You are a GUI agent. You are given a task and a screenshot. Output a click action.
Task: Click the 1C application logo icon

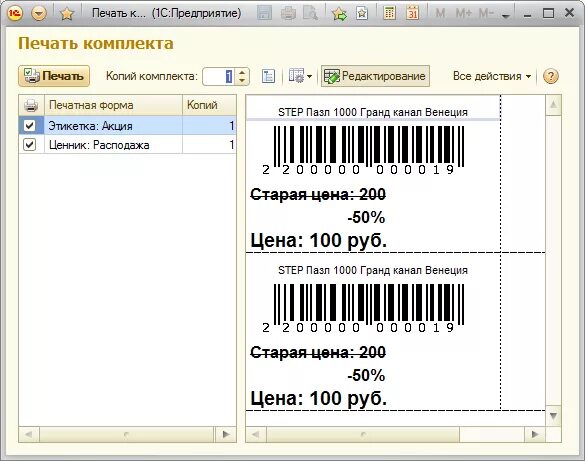pos(15,13)
